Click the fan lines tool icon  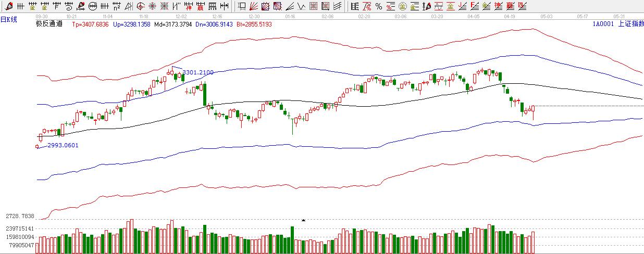click(254, 6)
